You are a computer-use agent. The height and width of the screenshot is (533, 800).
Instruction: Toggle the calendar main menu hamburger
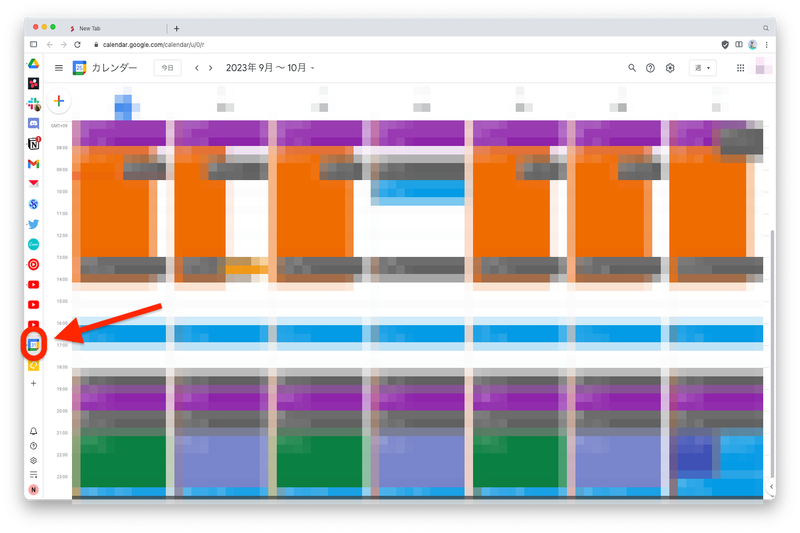tap(59, 68)
